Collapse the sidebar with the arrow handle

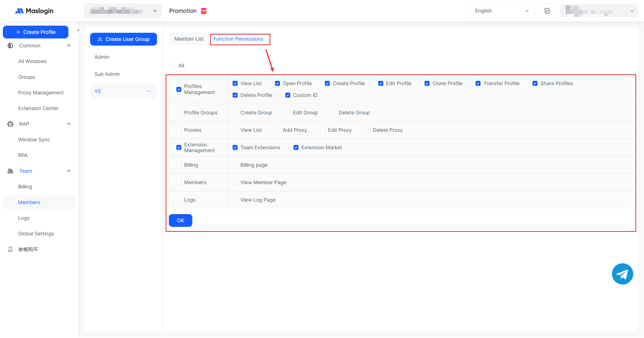(78, 30)
